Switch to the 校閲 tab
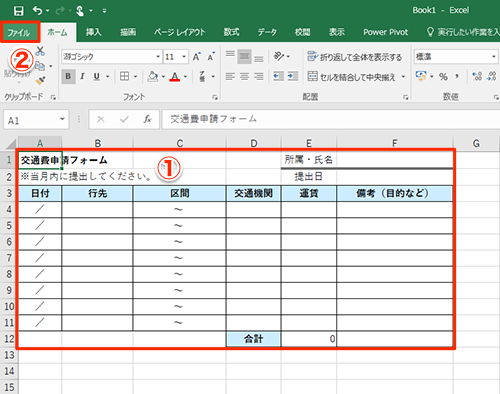This screenshot has width=500, height=394. [x=303, y=32]
